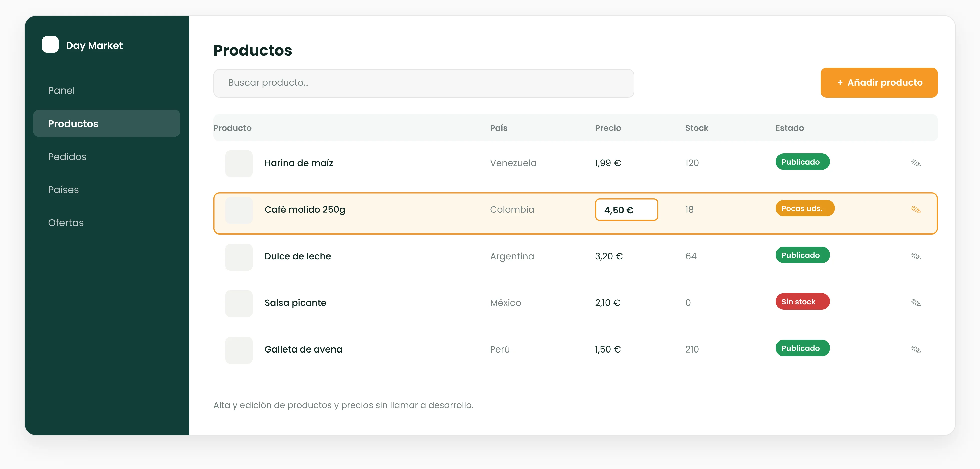Screen dimensions: 980x469
Task: Click the Venezuela country cell
Action: [513, 163]
